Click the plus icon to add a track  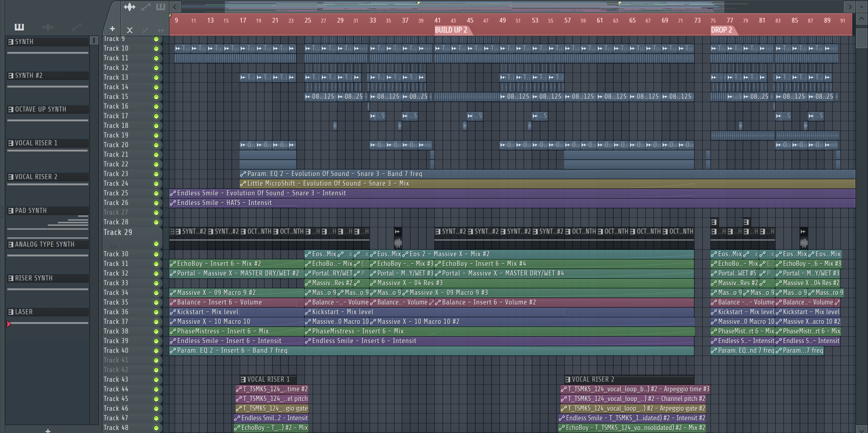coord(112,29)
